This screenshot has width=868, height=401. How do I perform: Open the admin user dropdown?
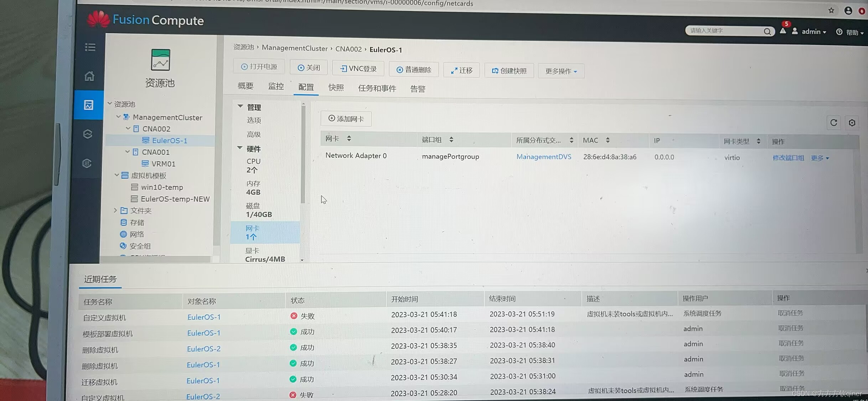click(x=810, y=32)
